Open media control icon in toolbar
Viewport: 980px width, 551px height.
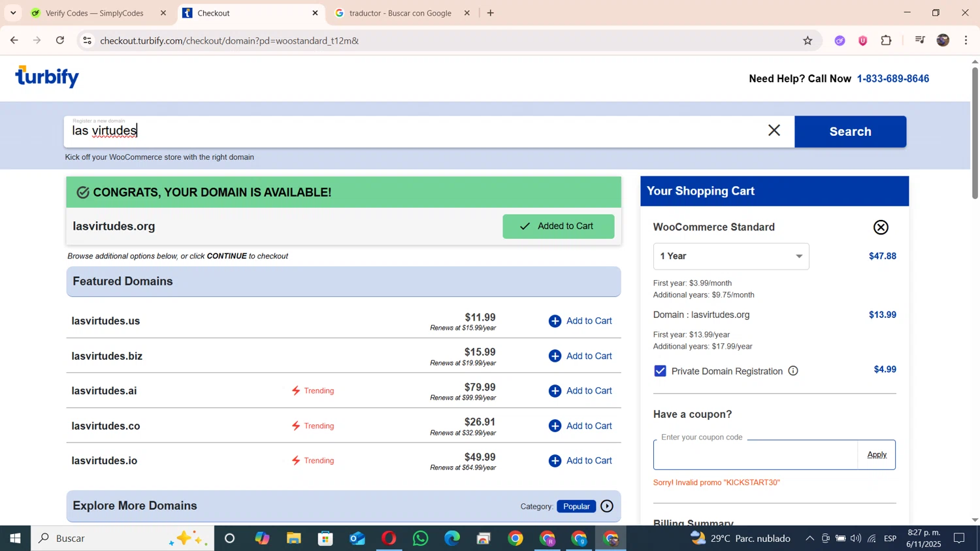pyautogui.click(x=920, y=40)
